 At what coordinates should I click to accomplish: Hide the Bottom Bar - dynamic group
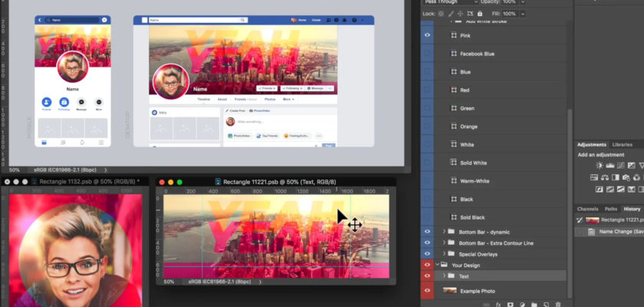tap(427, 232)
